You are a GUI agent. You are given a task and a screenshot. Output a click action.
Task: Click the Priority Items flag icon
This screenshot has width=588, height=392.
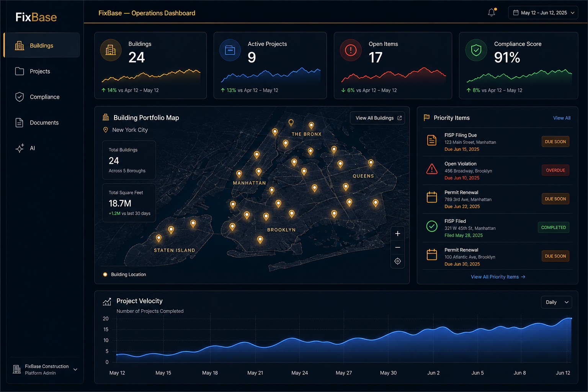click(426, 118)
